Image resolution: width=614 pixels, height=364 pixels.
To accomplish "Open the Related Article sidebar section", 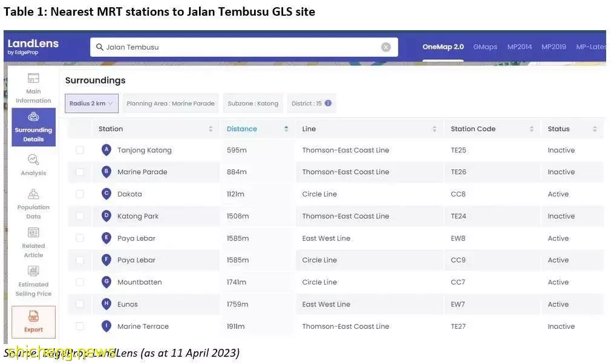I will tap(33, 242).
